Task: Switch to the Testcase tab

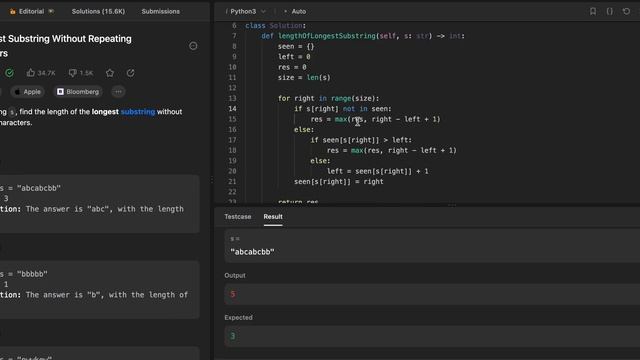Action: (x=238, y=217)
